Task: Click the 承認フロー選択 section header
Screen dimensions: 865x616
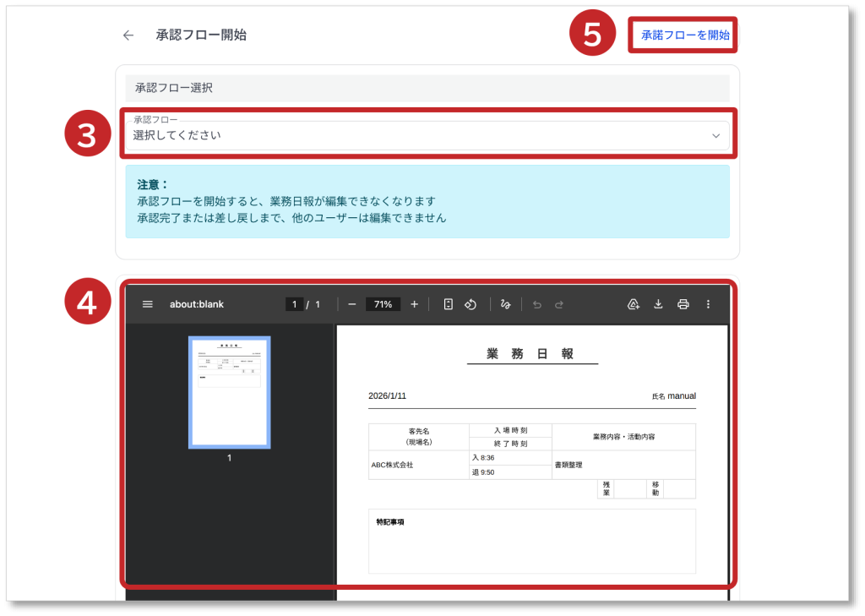Action: (427, 88)
